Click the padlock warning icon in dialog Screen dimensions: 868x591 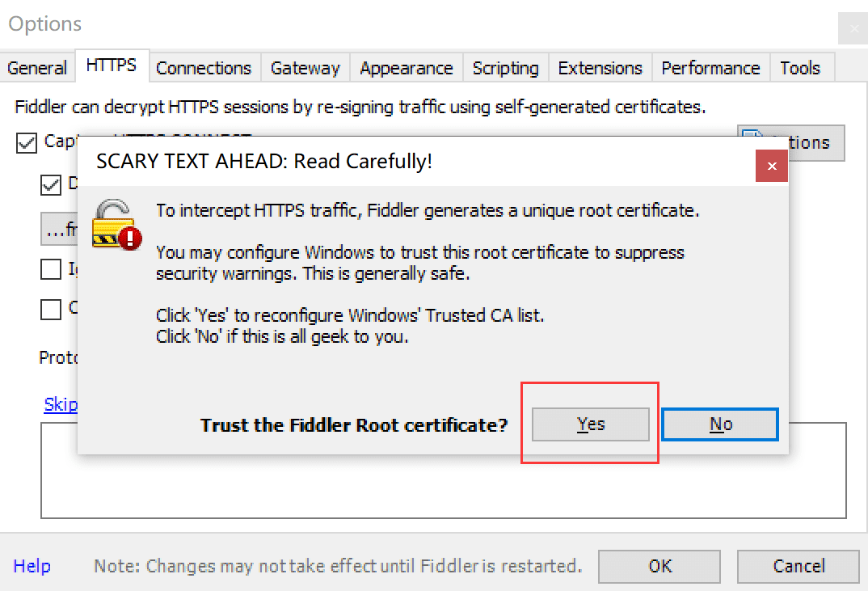117,224
